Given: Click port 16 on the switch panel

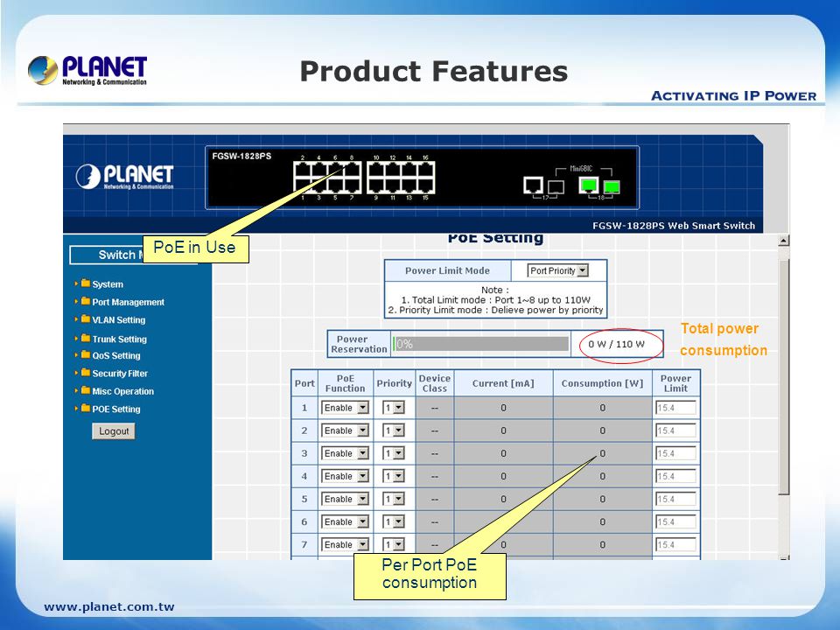Looking at the screenshot, I should coord(426,170).
